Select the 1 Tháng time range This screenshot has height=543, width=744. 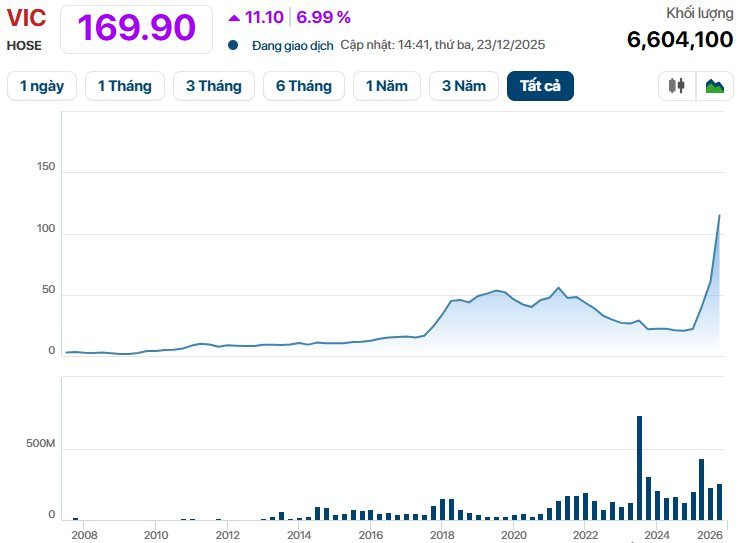coord(124,86)
